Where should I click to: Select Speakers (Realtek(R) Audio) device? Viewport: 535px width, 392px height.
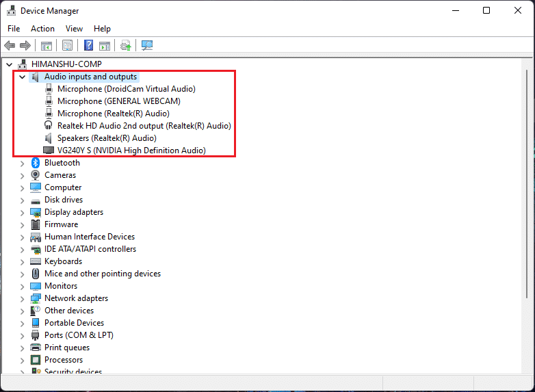coord(107,138)
